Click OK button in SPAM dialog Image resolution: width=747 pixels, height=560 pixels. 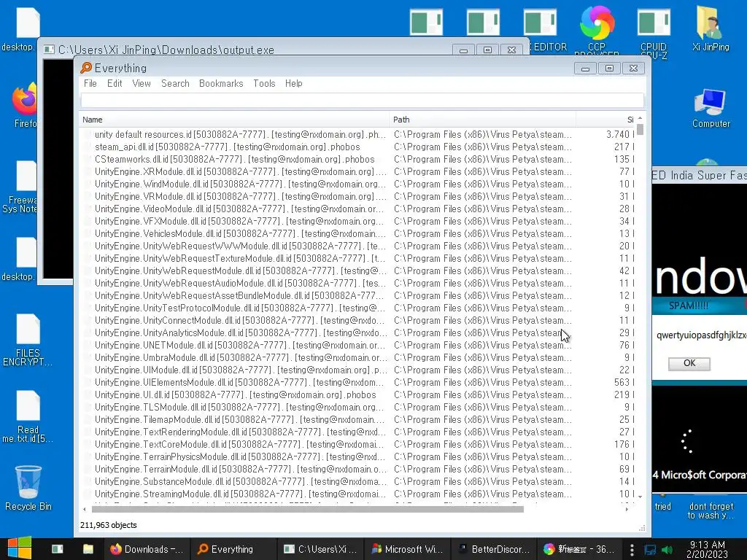[x=689, y=363]
